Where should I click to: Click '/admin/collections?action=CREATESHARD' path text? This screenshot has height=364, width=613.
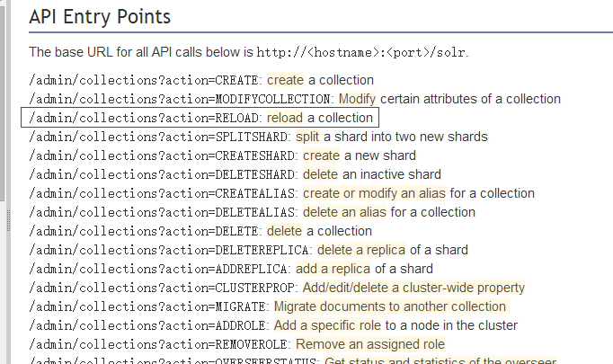[x=161, y=155]
